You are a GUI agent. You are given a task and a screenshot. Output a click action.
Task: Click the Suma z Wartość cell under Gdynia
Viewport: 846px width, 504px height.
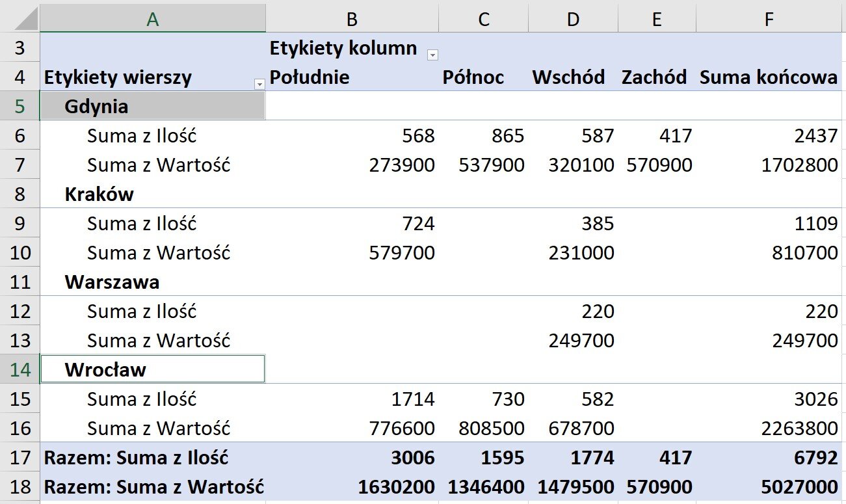click(152, 165)
